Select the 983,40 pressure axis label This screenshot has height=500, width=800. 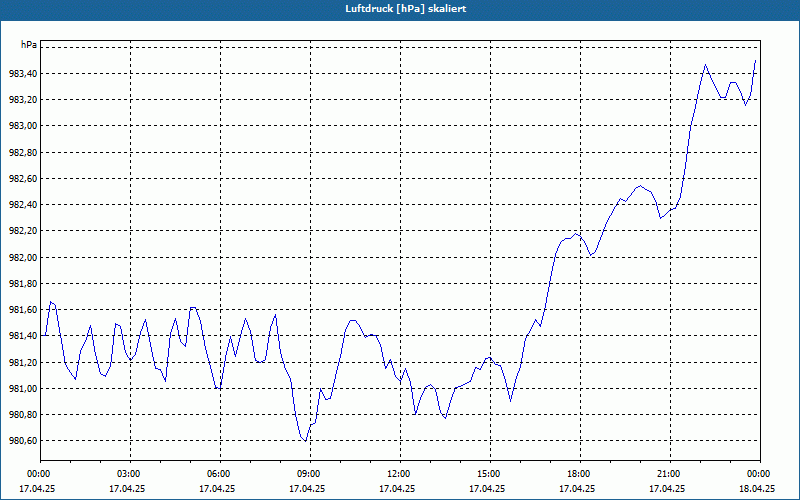coord(23,74)
